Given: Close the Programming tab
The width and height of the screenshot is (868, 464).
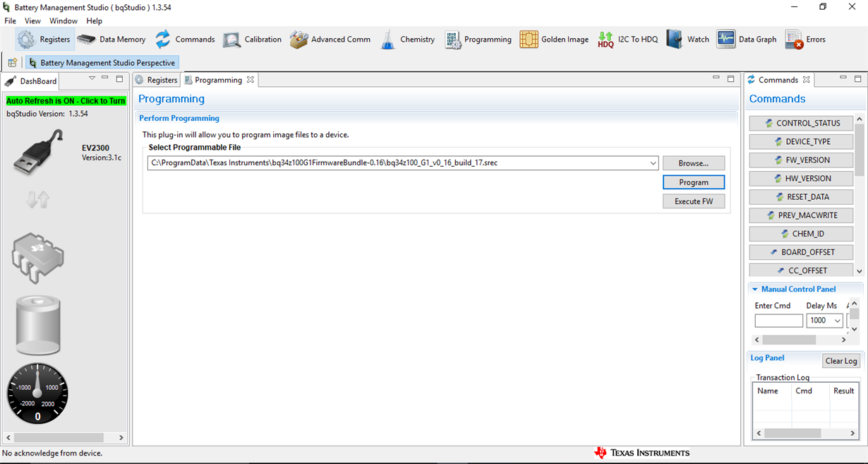Looking at the screenshot, I should (x=250, y=80).
